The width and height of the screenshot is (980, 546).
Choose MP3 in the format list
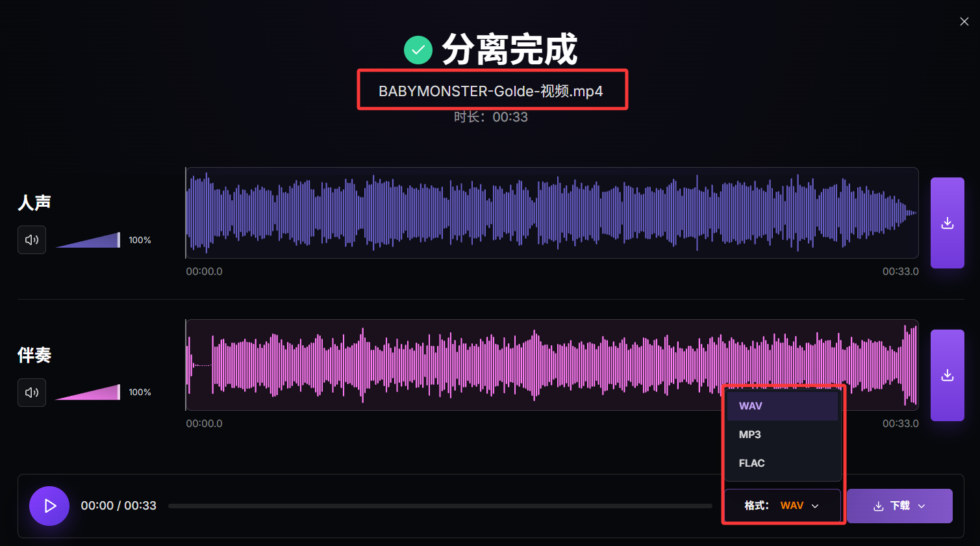(x=783, y=435)
